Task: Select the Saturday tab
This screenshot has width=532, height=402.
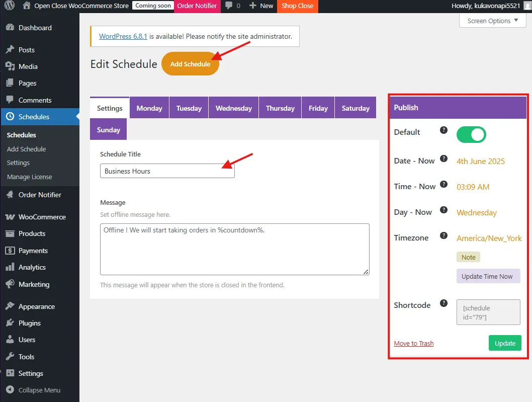Action: click(356, 108)
